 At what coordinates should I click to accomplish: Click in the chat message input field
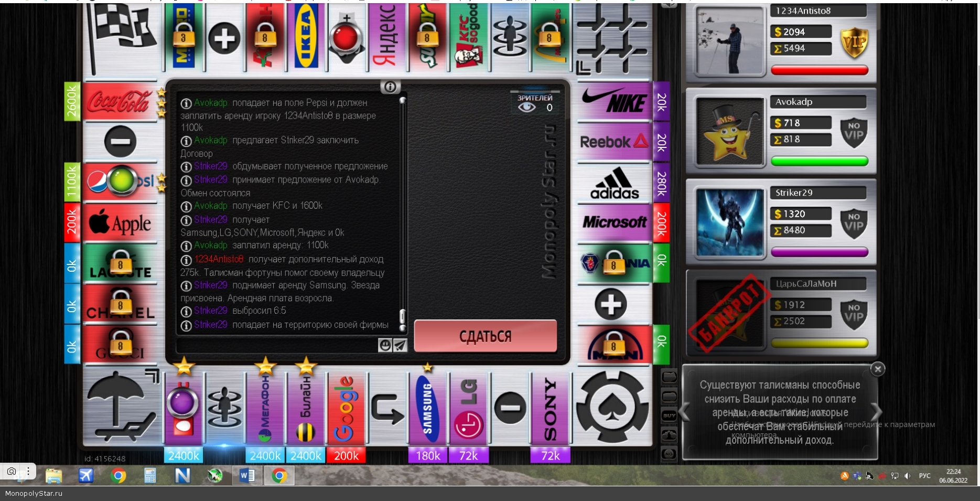(x=277, y=345)
